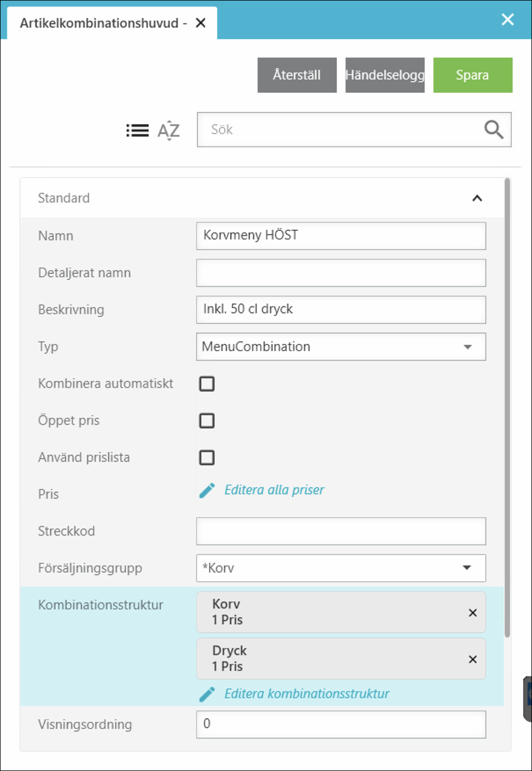Click the Återställ button
The width and height of the screenshot is (532, 771).
tap(297, 75)
